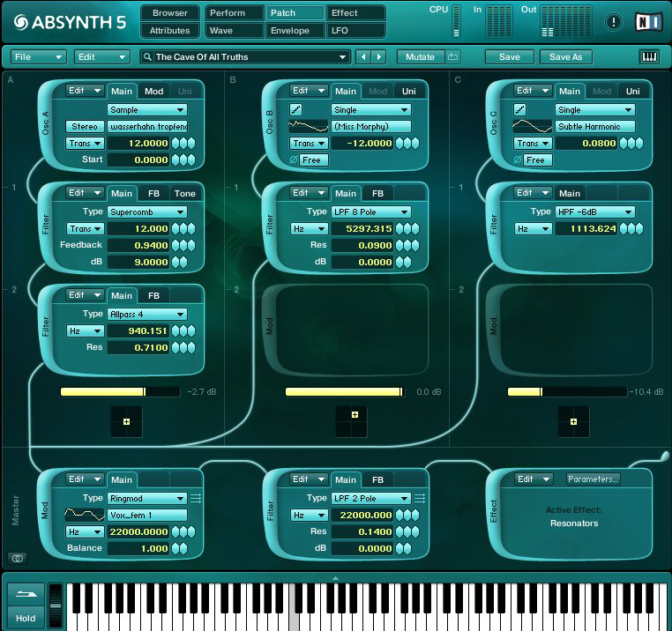Click Osc B phase invert icon
Viewport: 672px width, 631px height.
point(294,160)
